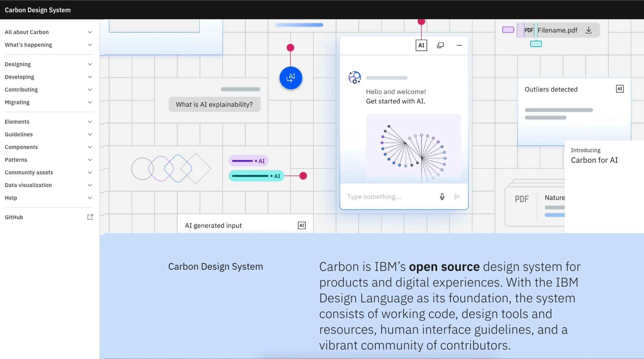
Task: Open the Introducing Carbon for AI card
Action: point(604,187)
